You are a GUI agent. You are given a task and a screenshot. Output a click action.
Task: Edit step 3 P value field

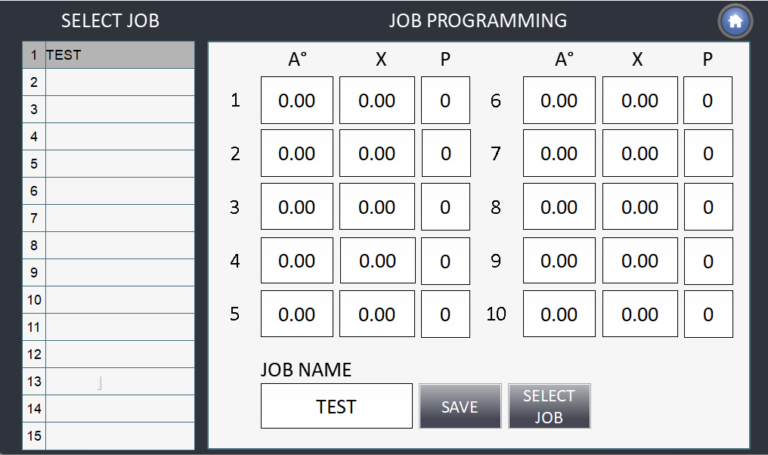point(445,207)
